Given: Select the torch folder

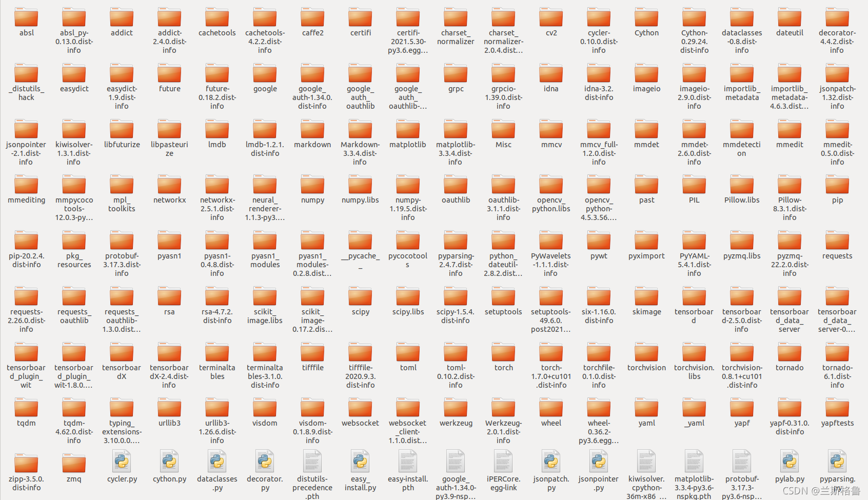Looking at the screenshot, I should [x=503, y=352].
